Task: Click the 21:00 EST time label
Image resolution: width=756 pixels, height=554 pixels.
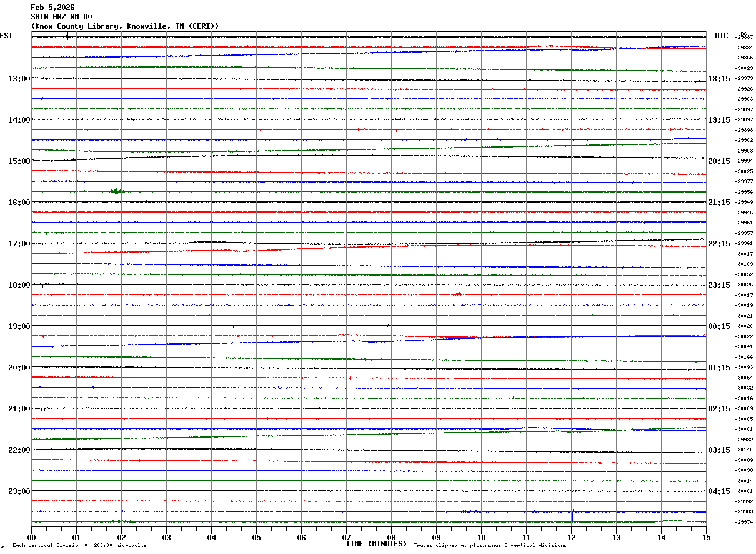Action: 19,409
